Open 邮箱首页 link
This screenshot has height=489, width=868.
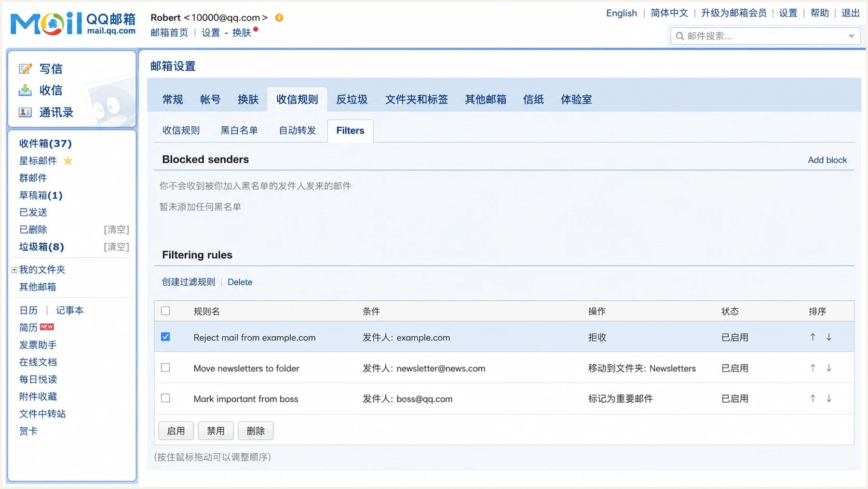[x=169, y=32]
